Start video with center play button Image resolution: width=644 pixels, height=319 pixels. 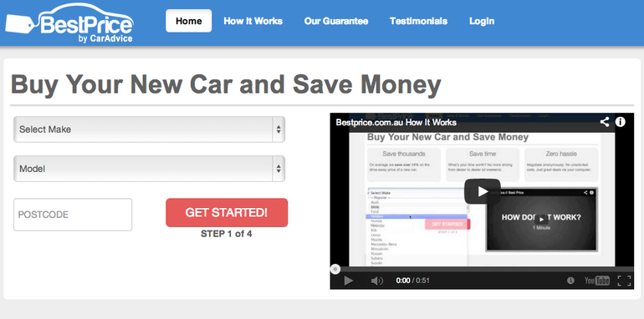point(483,191)
